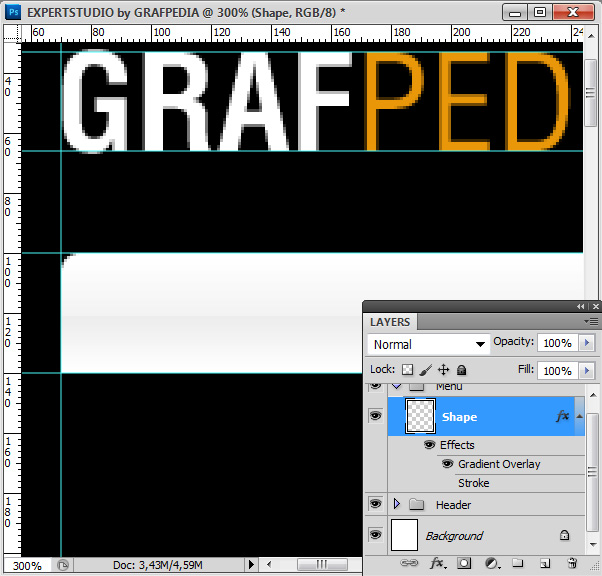Click the horizontal scrollbar left arrow
Image resolution: width=602 pixels, height=576 pixels.
(269, 564)
